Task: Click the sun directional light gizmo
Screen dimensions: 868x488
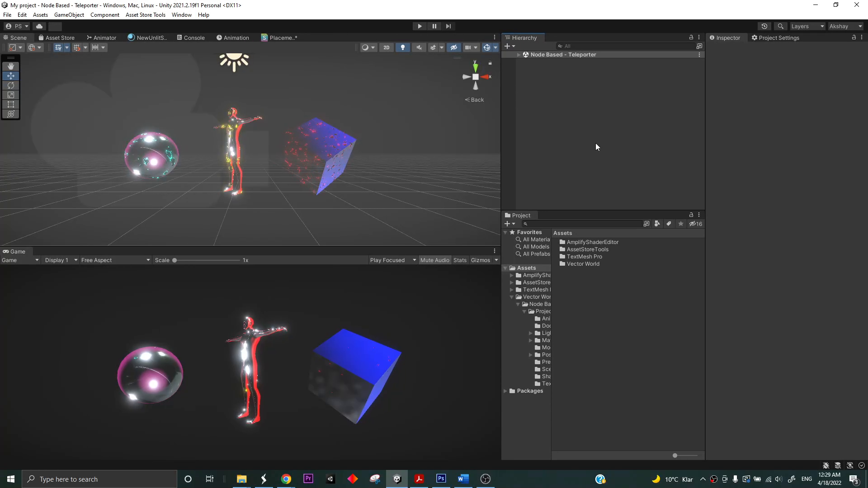Action: click(x=234, y=61)
